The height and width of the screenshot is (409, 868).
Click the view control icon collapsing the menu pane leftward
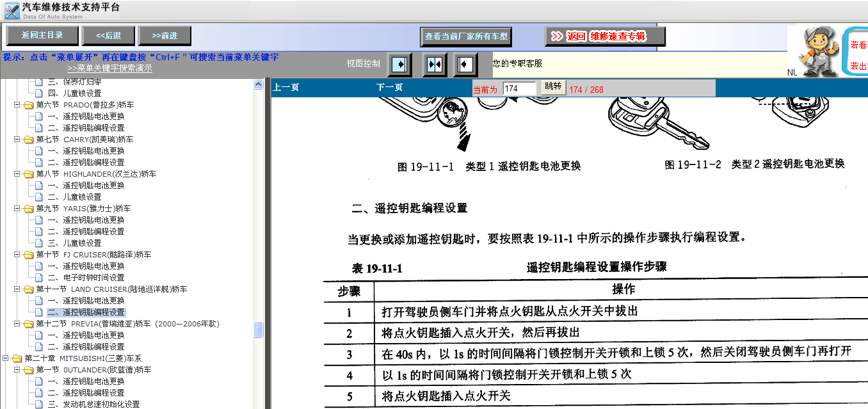466,65
